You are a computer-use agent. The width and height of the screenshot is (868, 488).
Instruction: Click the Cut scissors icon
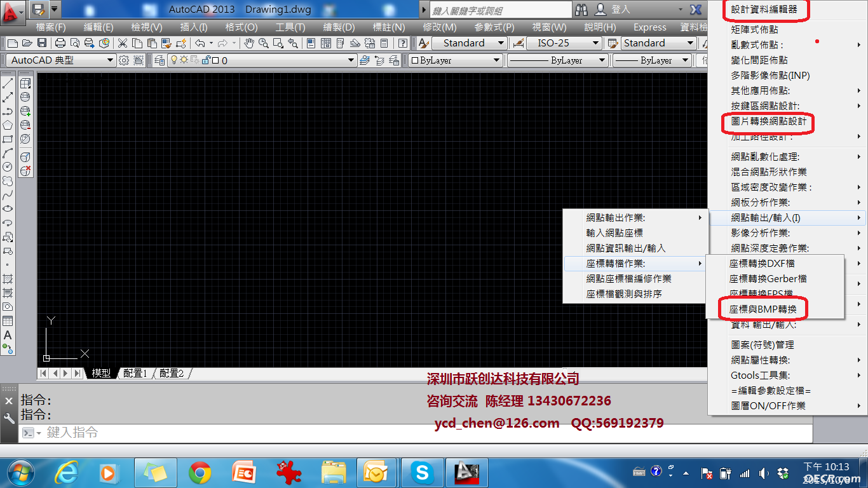(x=122, y=43)
